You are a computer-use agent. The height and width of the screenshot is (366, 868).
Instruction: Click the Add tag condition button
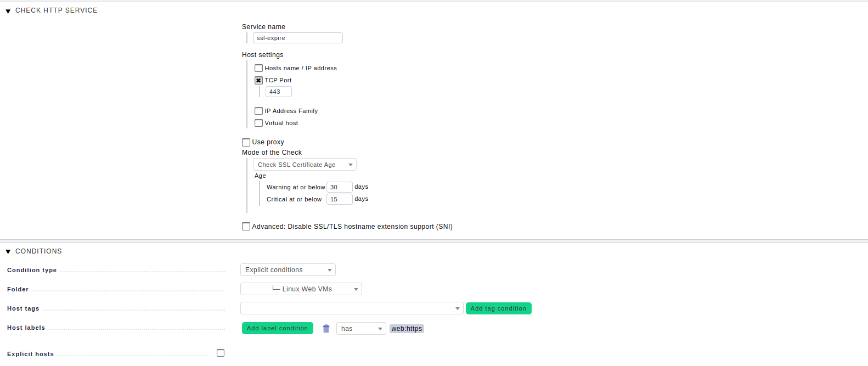(499, 308)
